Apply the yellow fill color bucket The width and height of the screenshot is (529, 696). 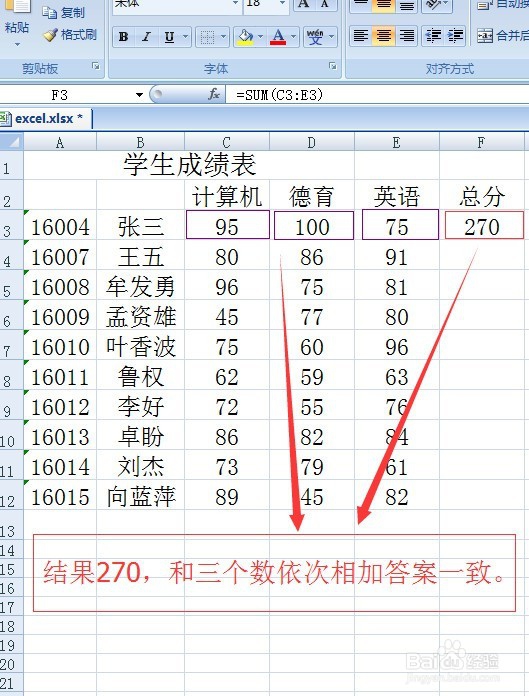point(245,37)
